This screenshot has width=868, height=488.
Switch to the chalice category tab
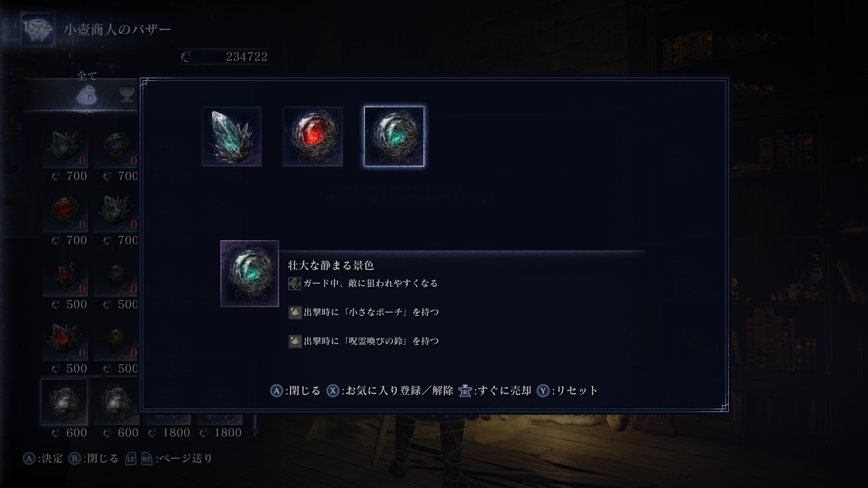click(x=127, y=95)
